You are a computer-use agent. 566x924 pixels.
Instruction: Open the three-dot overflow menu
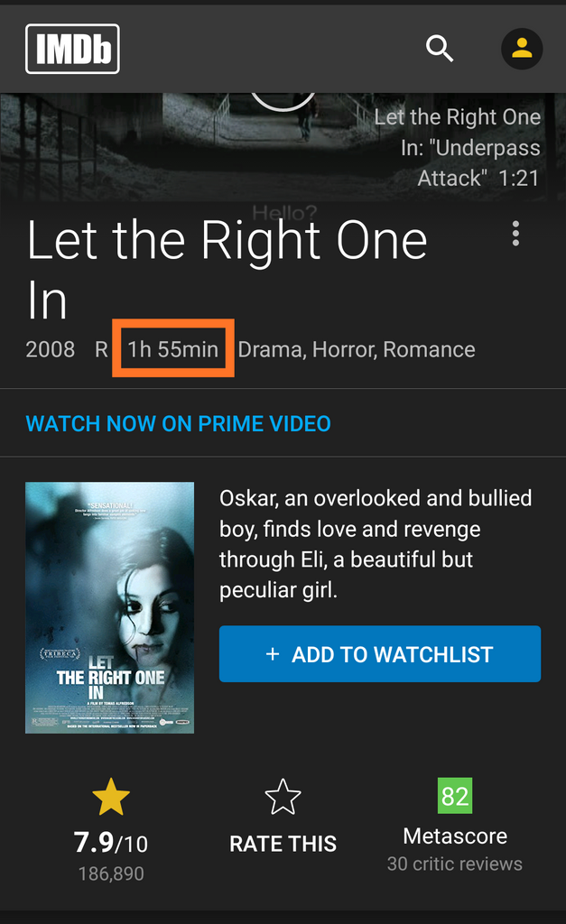(515, 234)
